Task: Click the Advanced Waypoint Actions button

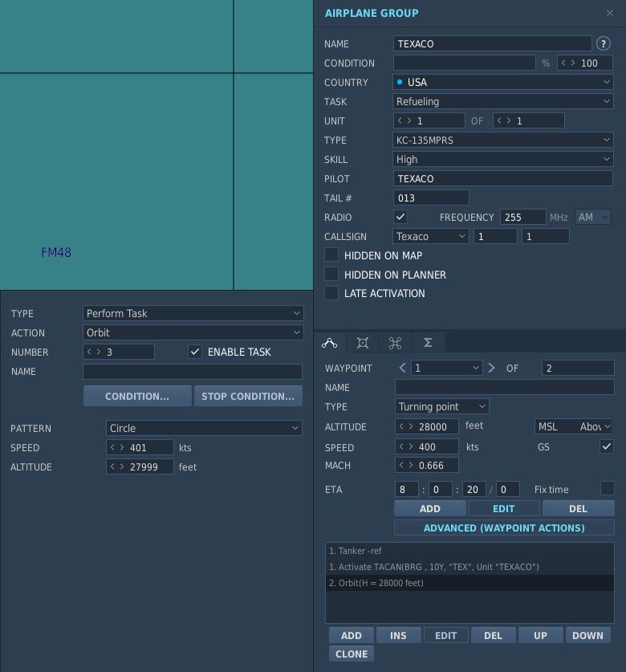Action: tap(504, 528)
